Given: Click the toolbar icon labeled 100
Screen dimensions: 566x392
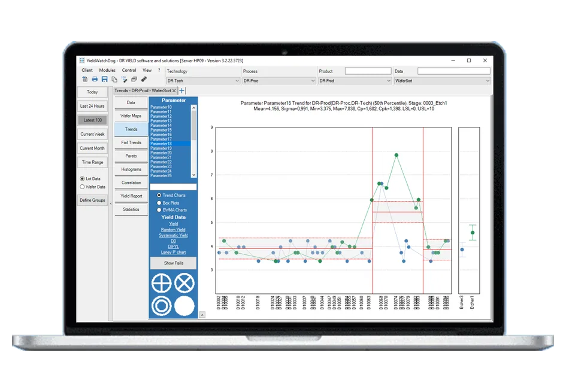Looking at the screenshot, I should click(x=124, y=79).
